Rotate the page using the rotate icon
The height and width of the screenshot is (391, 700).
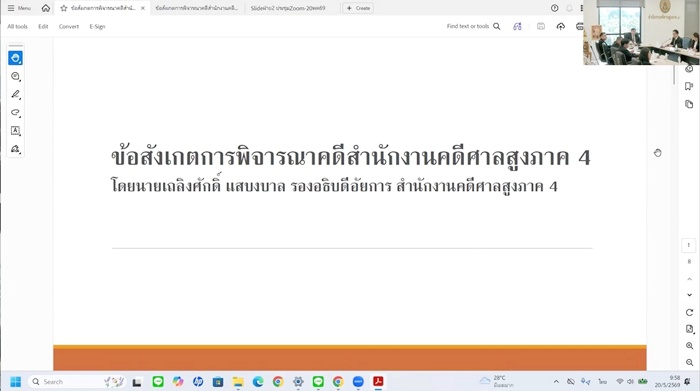(689, 312)
